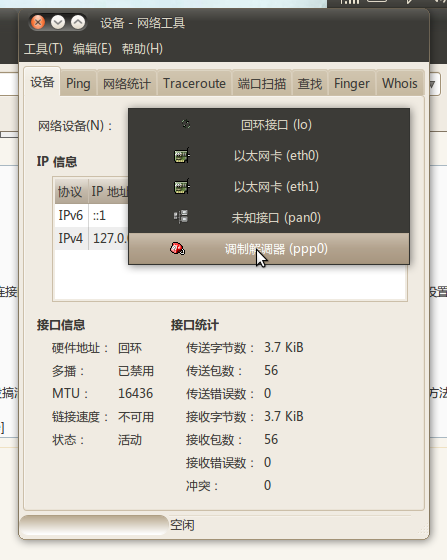Switch to the Ping tab
The width and height of the screenshot is (447, 560).
click(78, 84)
